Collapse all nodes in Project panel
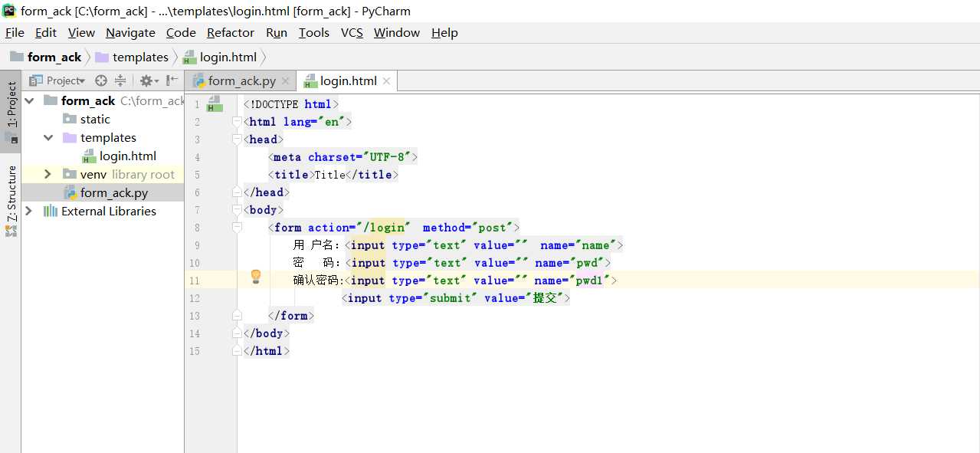This screenshot has height=453, width=980. tap(120, 80)
